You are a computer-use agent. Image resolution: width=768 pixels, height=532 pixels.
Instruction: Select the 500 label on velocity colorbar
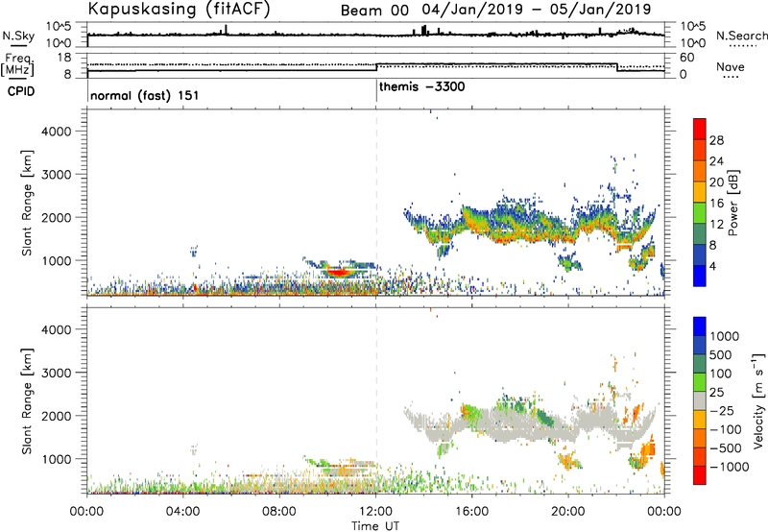point(720,354)
